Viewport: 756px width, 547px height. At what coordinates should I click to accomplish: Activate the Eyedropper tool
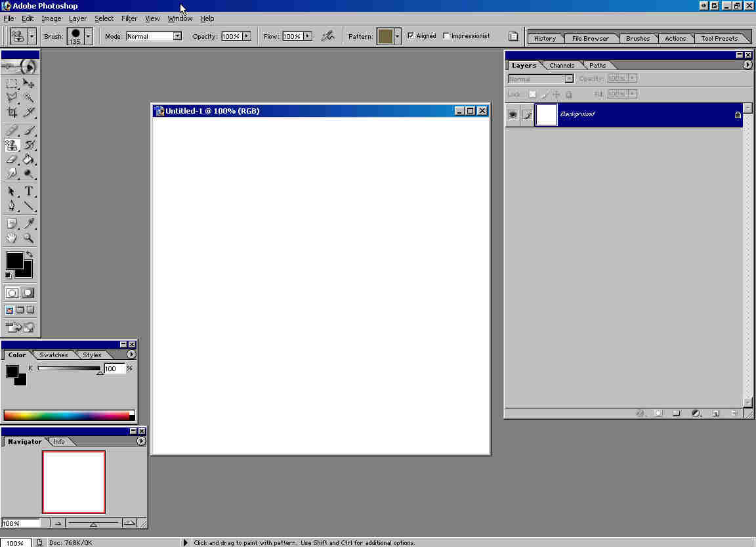point(29,224)
